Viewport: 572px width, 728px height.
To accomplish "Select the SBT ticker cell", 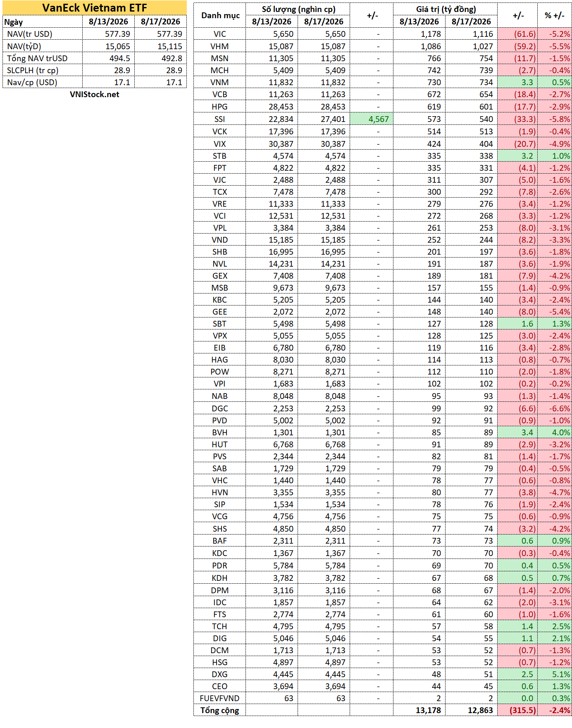I will 220,324.
